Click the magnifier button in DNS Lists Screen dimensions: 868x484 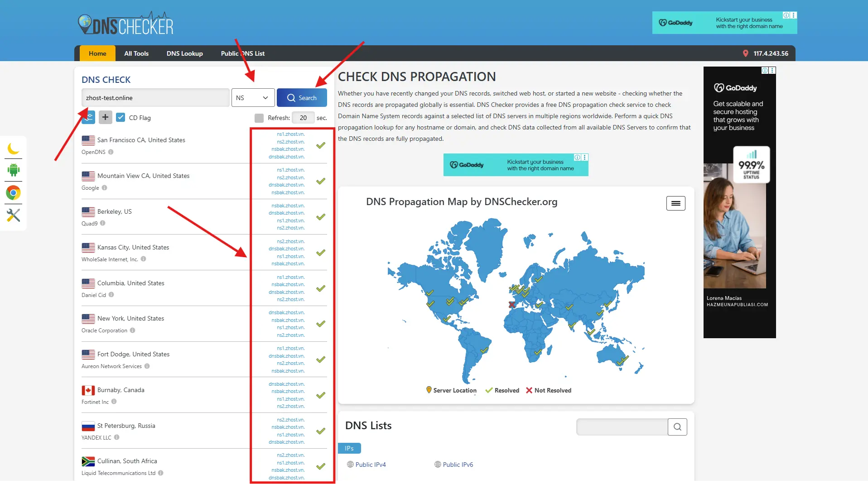pos(677,426)
